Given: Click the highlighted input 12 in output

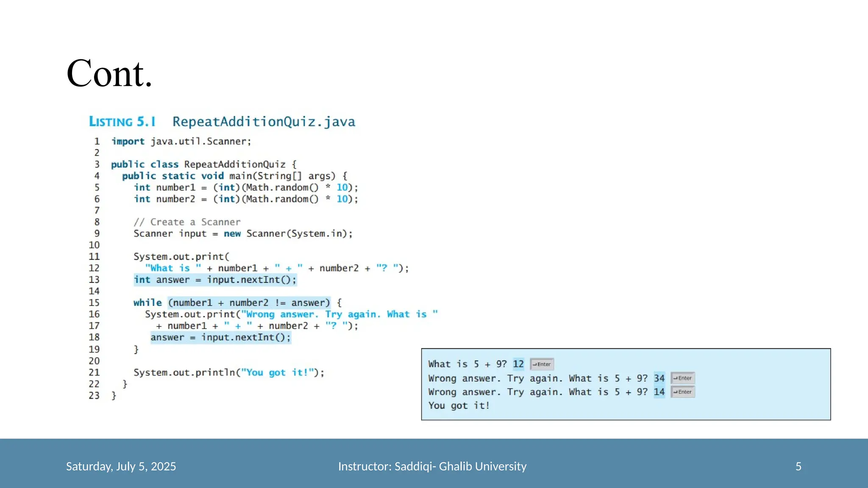Looking at the screenshot, I should [518, 364].
